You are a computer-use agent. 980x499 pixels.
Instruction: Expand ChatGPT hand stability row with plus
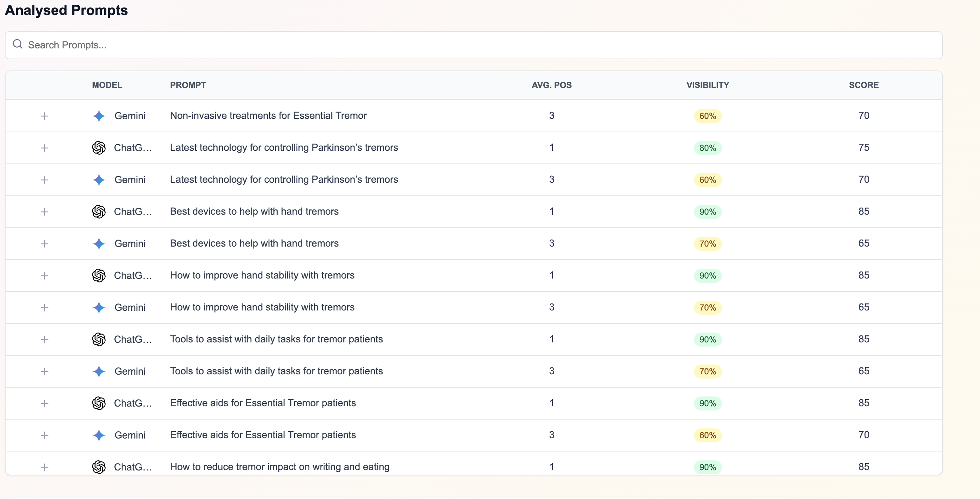(x=45, y=275)
